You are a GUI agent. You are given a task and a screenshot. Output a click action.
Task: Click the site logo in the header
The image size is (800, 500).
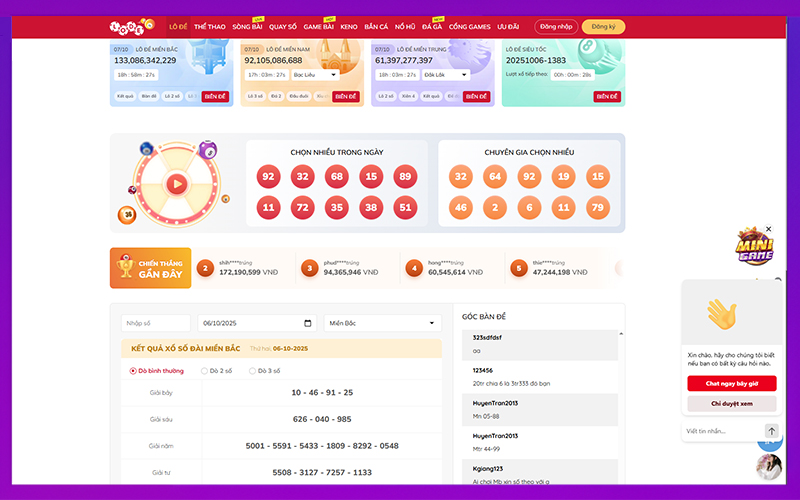pos(132,26)
